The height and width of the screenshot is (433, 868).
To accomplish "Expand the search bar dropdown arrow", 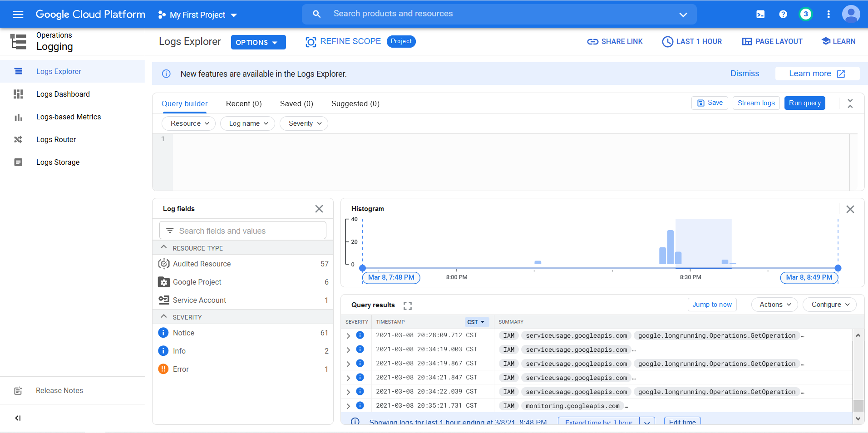I will tap(683, 15).
